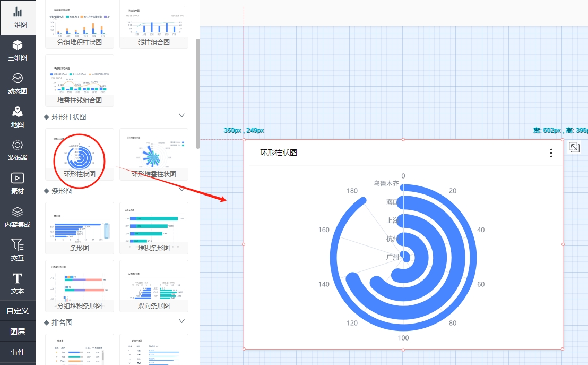Open the 装饰器 decorator panel
588x365 pixels.
(18, 150)
